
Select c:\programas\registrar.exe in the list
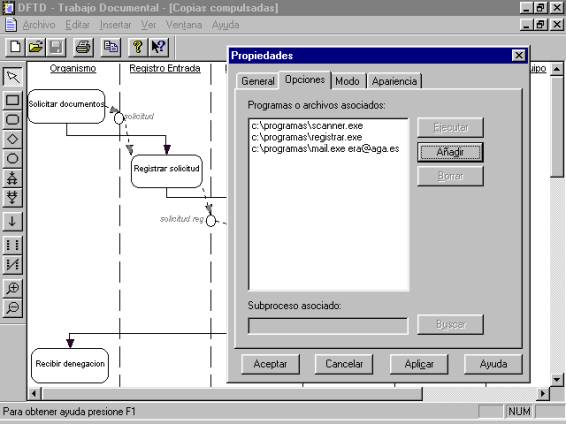(307, 137)
